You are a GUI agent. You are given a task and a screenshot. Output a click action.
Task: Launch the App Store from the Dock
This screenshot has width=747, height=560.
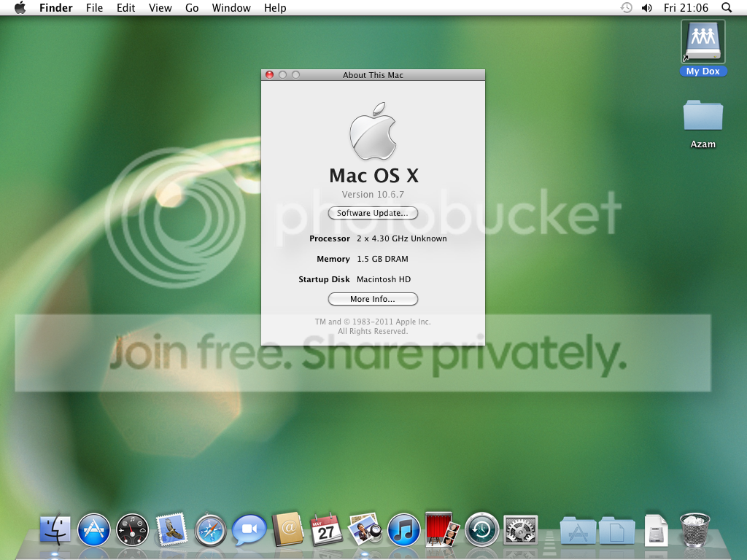pyautogui.click(x=93, y=529)
